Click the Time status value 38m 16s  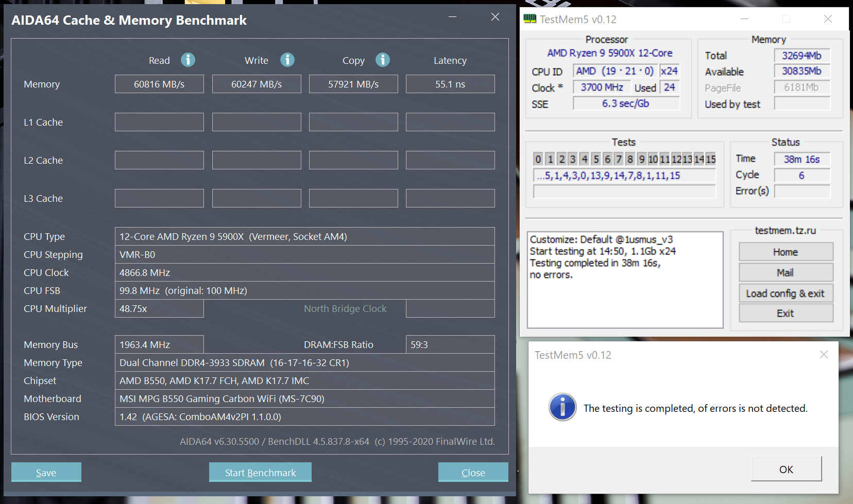tap(802, 159)
